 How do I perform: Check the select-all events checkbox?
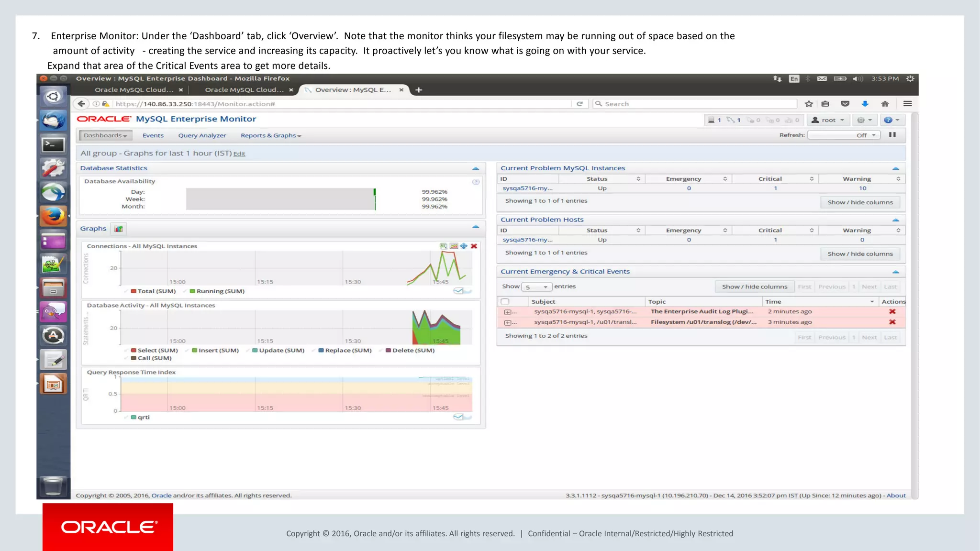(x=505, y=302)
